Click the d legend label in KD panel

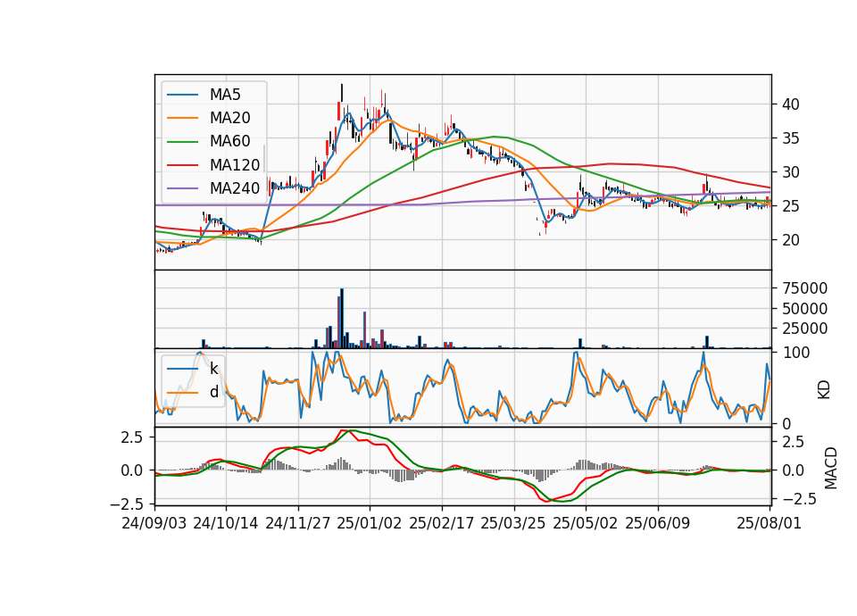[x=213, y=392]
